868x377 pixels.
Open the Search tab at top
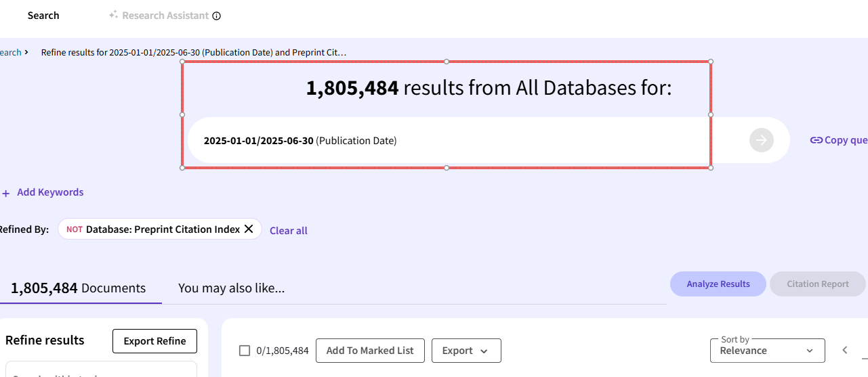point(43,16)
